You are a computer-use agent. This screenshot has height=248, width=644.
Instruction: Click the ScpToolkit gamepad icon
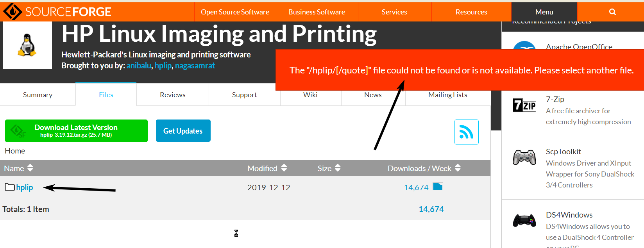(524, 157)
